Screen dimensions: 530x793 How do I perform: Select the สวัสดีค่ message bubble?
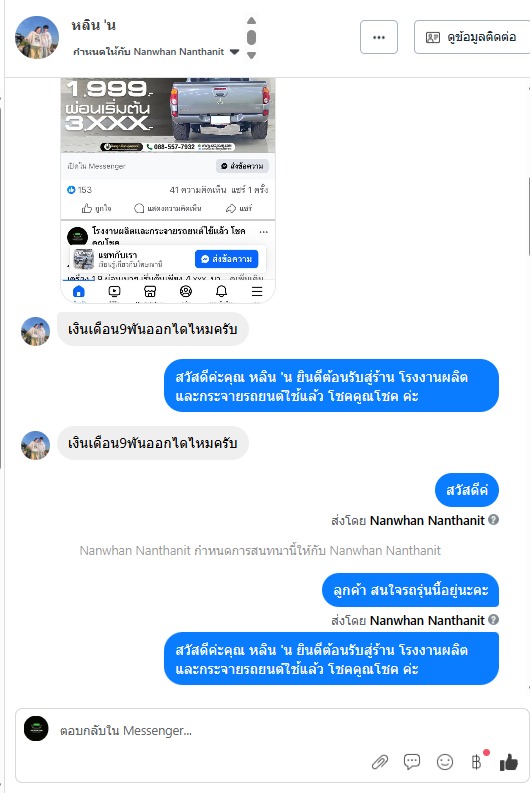[x=467, y=490]
